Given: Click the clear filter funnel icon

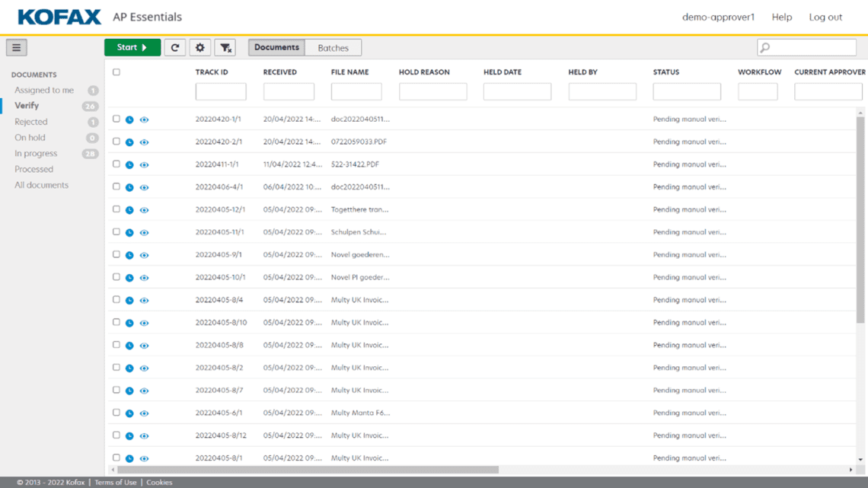Looking at the screenshot, I should coord(225,47).
